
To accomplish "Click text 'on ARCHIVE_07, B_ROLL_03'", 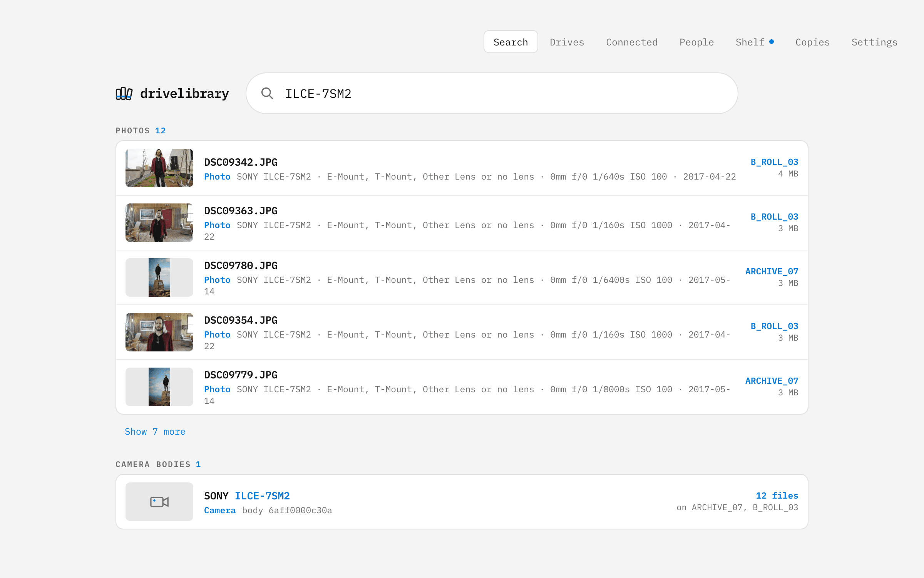I will pos(737,507).
